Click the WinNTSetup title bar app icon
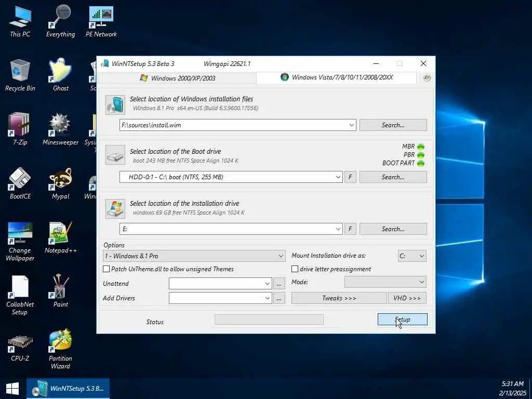Image resolution: width=532 pixels, height=399 pixels. tap(105, 63)
